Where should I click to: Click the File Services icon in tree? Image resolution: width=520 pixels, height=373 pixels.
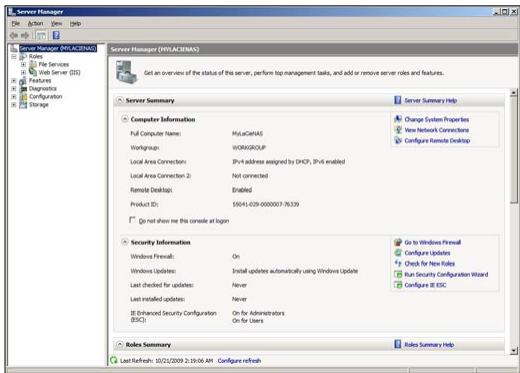(33, 64)
